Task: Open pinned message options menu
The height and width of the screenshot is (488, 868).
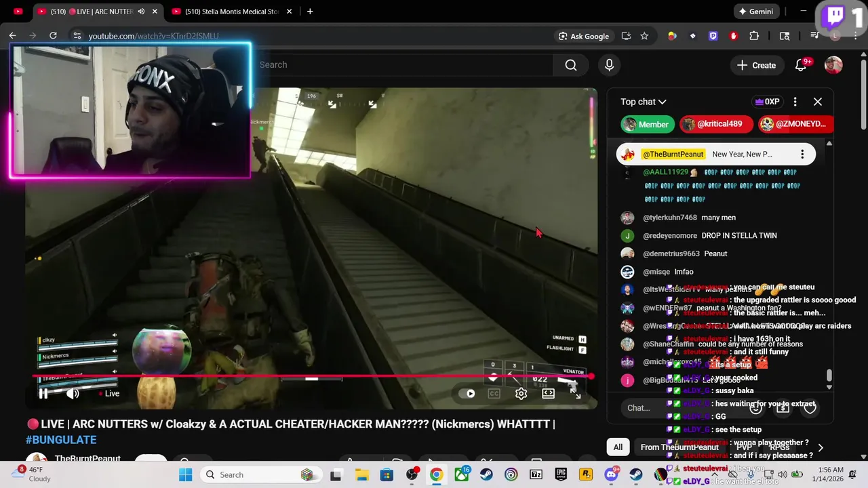Action: 802,155
